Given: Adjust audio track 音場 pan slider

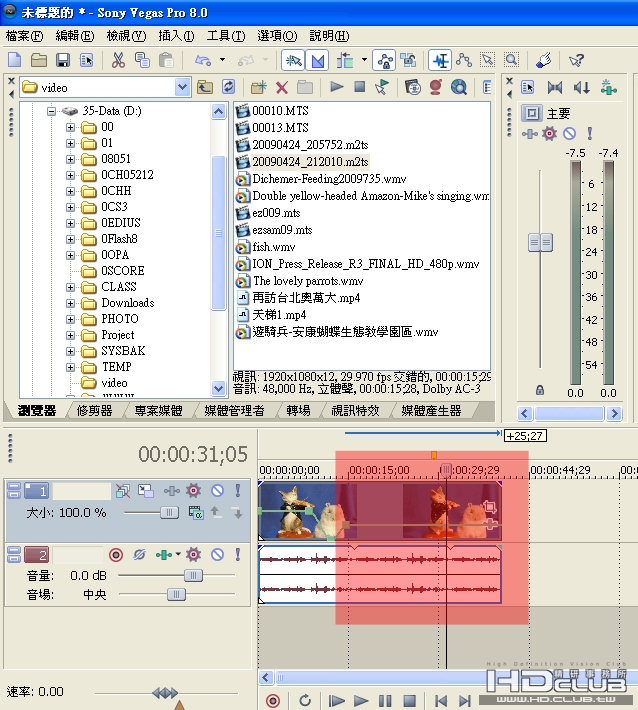Looking at the screenshot, I should pyautogui.click(x=177, y=594).
